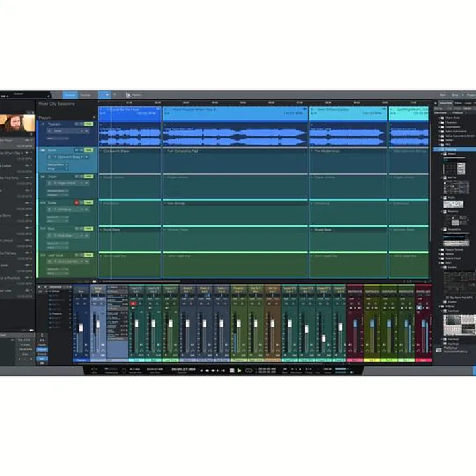Click the green Patch button on Lead Vocal player
The width and height of the screenshot is (476, 476).
tap(89, 255)
